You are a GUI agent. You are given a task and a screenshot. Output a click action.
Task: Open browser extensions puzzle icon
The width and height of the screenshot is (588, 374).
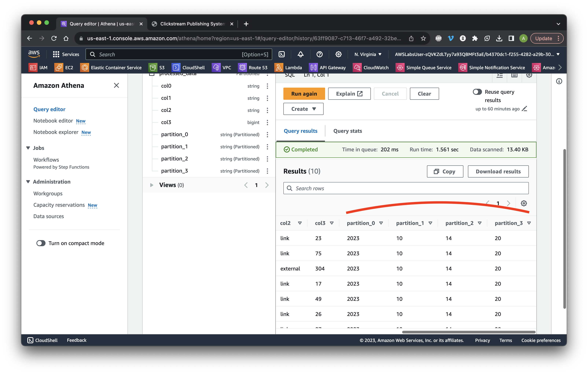click(475, 38)
